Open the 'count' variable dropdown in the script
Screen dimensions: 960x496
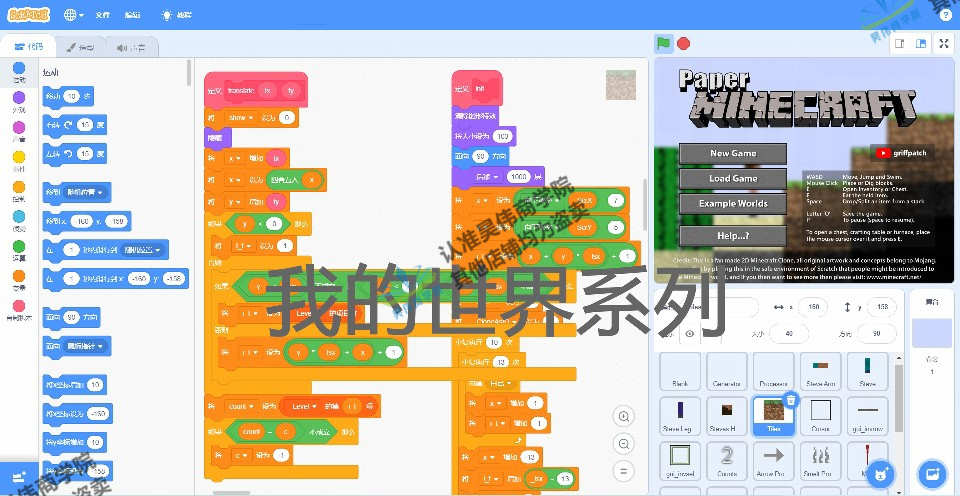pyautogui.click(x=239, y=406)
